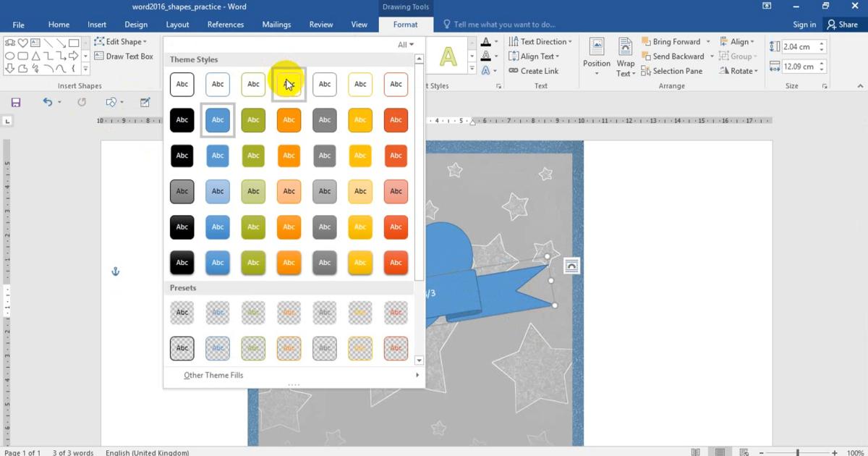
Task: Open the View tab
Action: (x=359, y=25)
